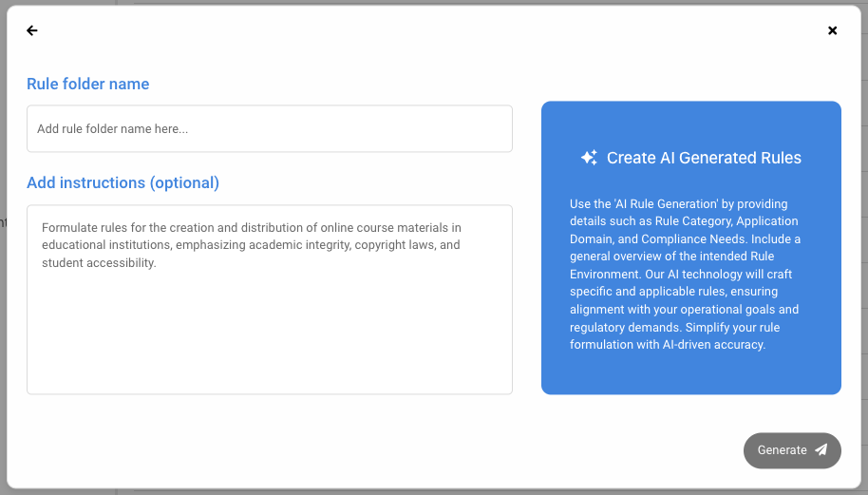Viewport: 868px width, 495px height.
Task: Click the 'Add rule folder name here...' placeholder
Action: pyautogui.click(x=112, y=129)
